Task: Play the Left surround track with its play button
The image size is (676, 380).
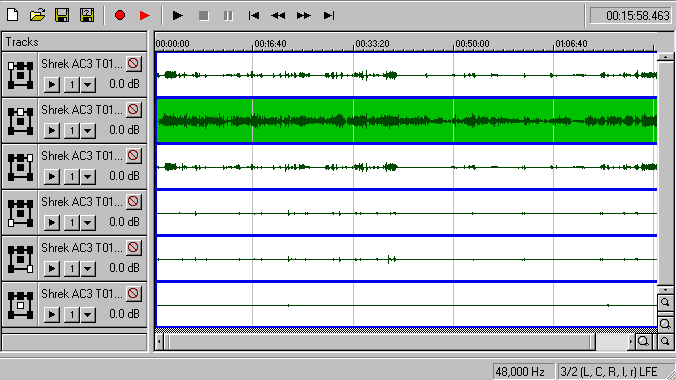Action: pos(52,223)
